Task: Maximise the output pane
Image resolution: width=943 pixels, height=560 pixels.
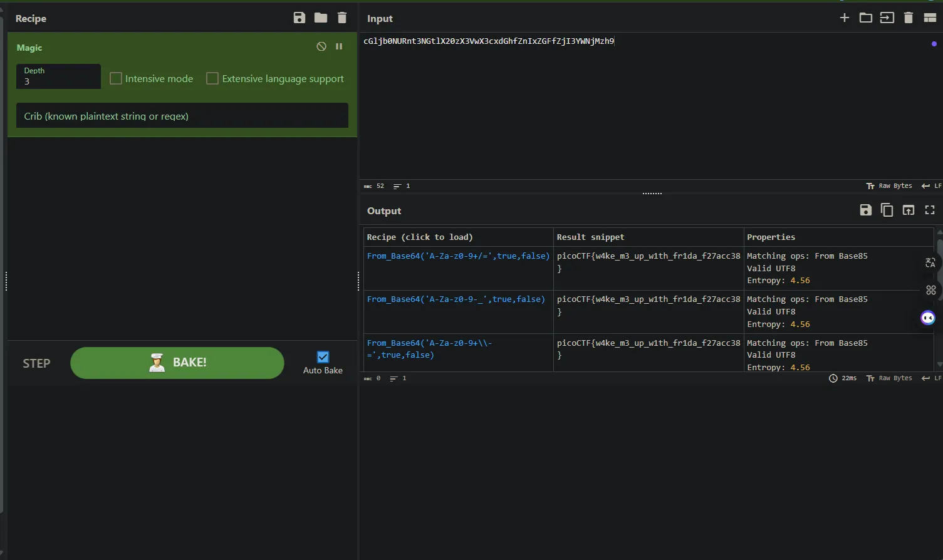Action: pos(930,210)
